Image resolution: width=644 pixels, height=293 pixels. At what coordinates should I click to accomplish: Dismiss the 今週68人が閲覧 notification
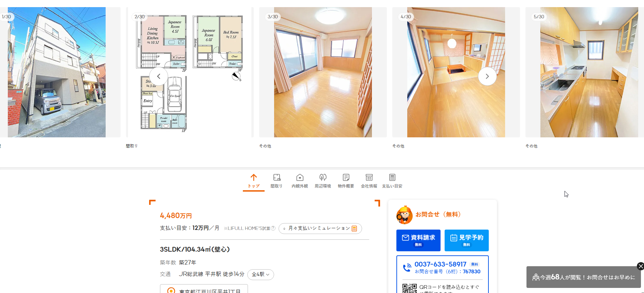coord(640,266)
